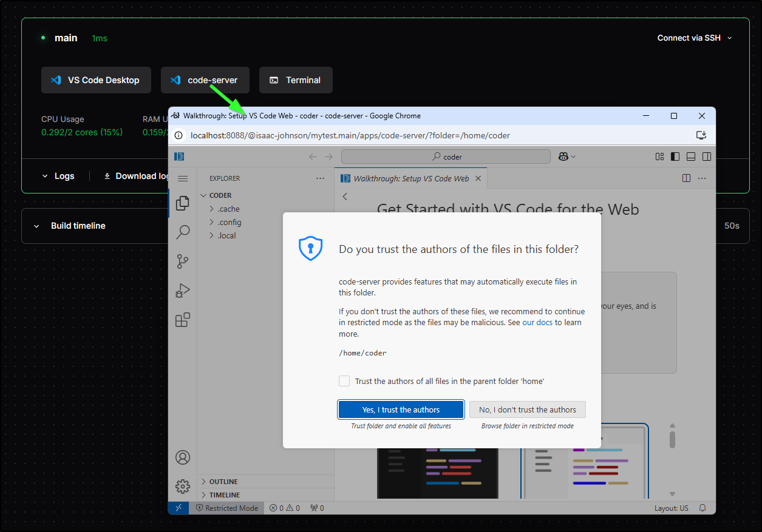Select the light theme preview thumbnail
762x532 pixels.
pyautogui.click(x=585, y=462)
